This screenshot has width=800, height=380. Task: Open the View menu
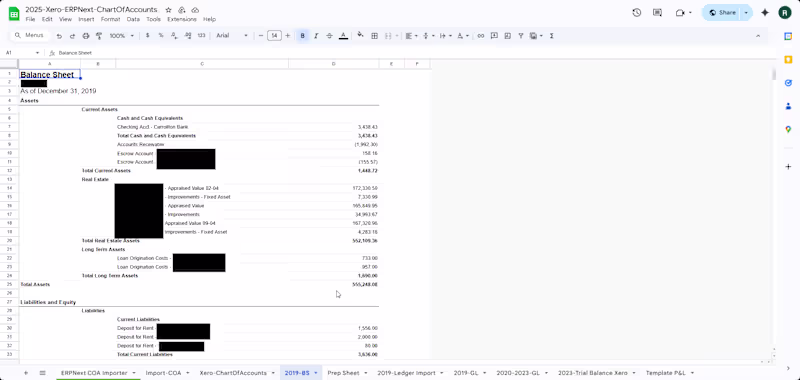click(65, 19)
